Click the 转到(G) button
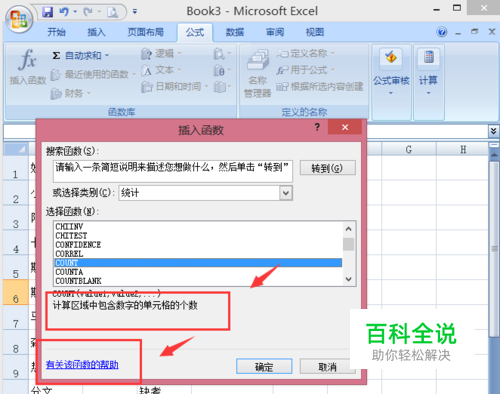 coord(328,168)
